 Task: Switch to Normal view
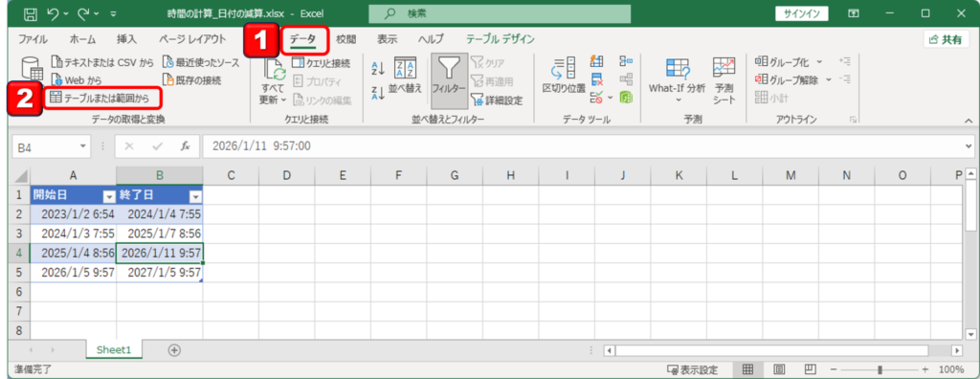[748, 369]
